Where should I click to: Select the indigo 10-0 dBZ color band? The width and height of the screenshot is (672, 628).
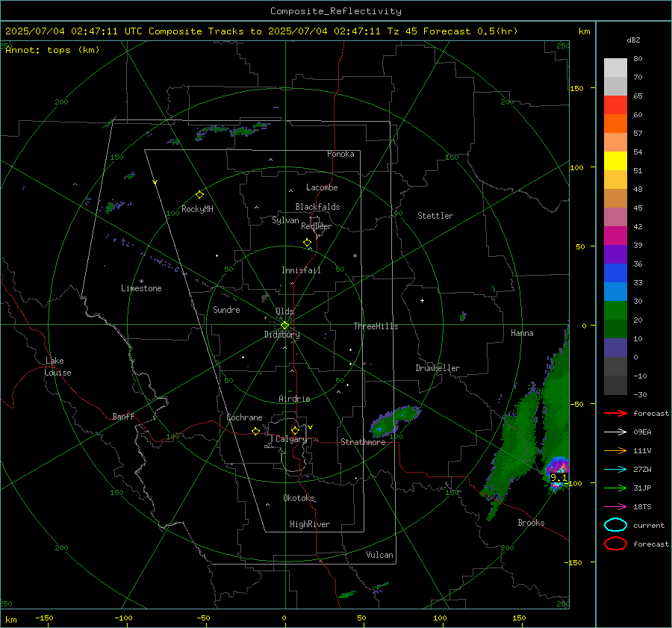615,348
